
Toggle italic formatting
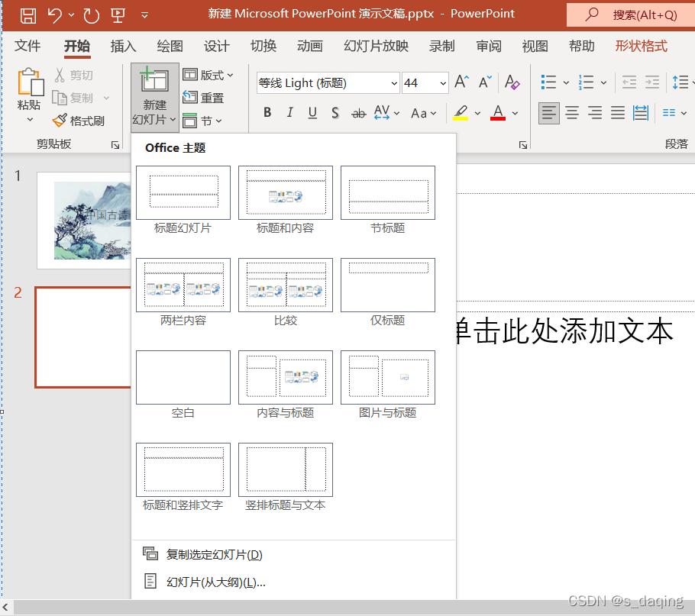[289, 112]
